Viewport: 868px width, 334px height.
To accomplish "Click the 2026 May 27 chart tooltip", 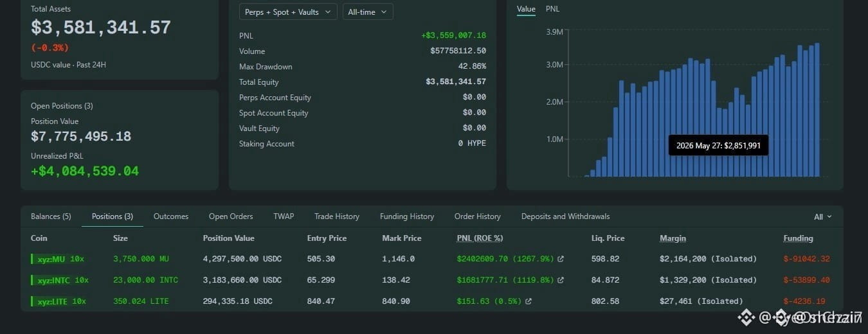I will [718, 146].
